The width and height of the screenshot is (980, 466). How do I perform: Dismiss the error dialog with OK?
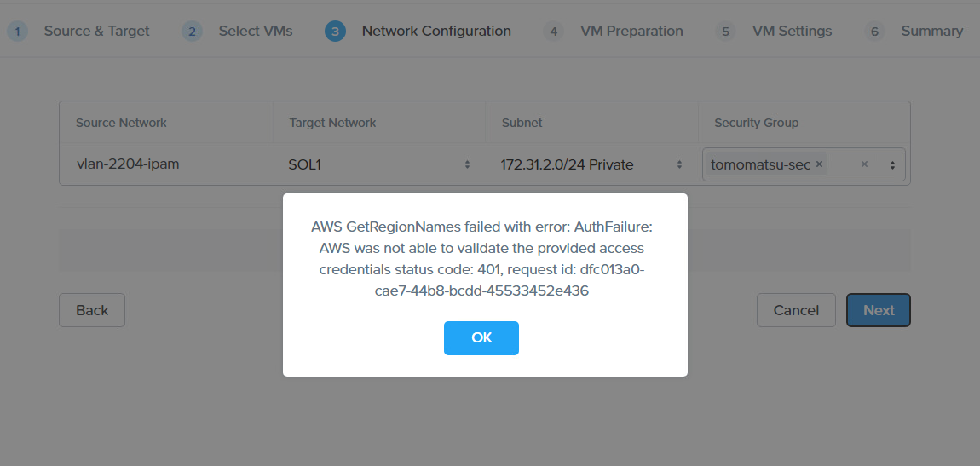pos(481,338)
